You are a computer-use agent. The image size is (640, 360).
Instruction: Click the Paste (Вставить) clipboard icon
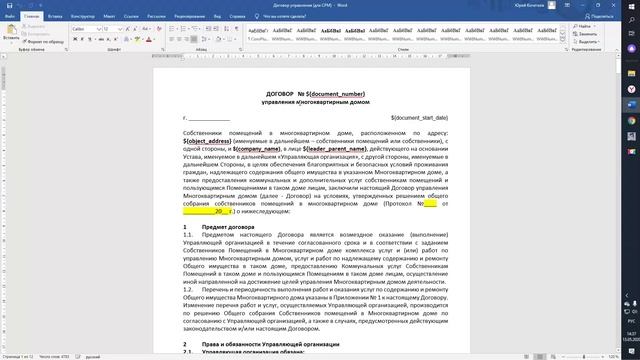point(11,29)
